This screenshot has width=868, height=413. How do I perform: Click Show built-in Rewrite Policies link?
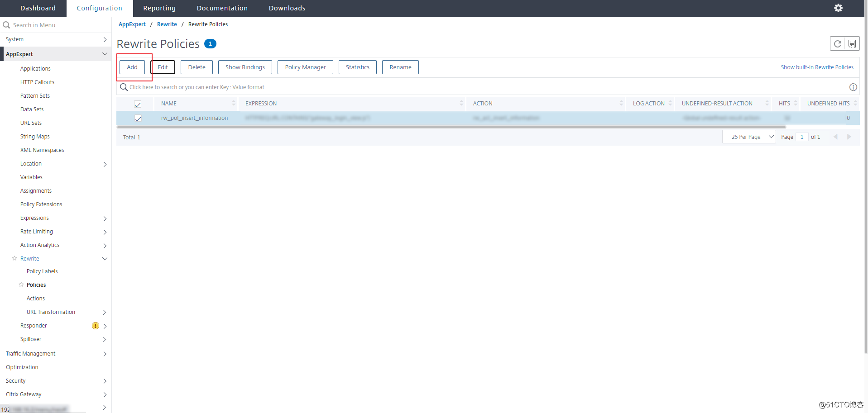817,67
